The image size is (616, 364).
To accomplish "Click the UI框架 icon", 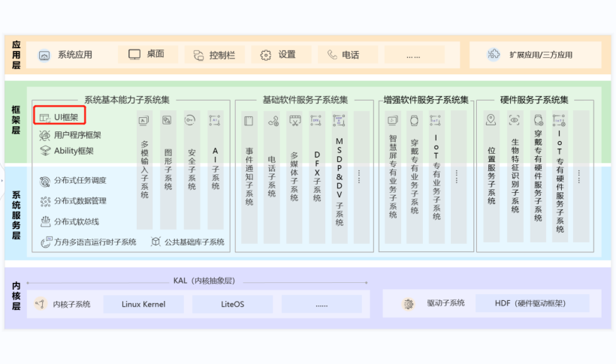I will pyautogui.click(x=45, y=117).
